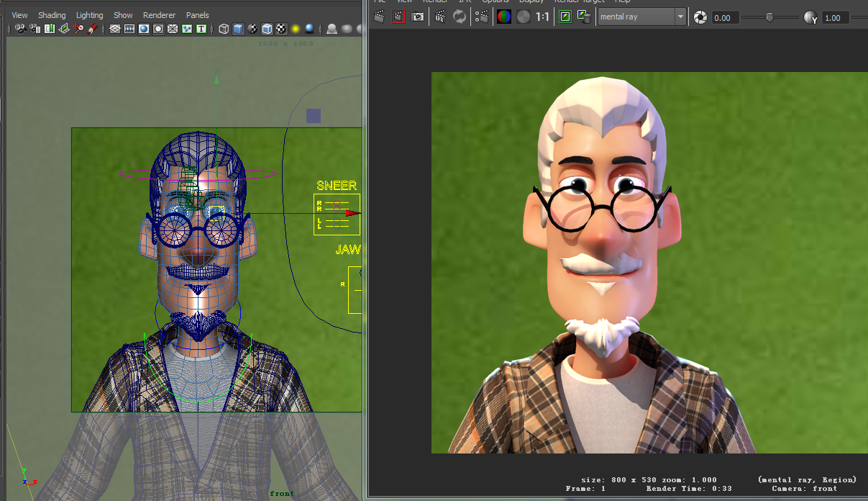The height and width of the screenshot is (501, 868).
Task: Click the exposure slider handle
Action: [x=769, y=17]
